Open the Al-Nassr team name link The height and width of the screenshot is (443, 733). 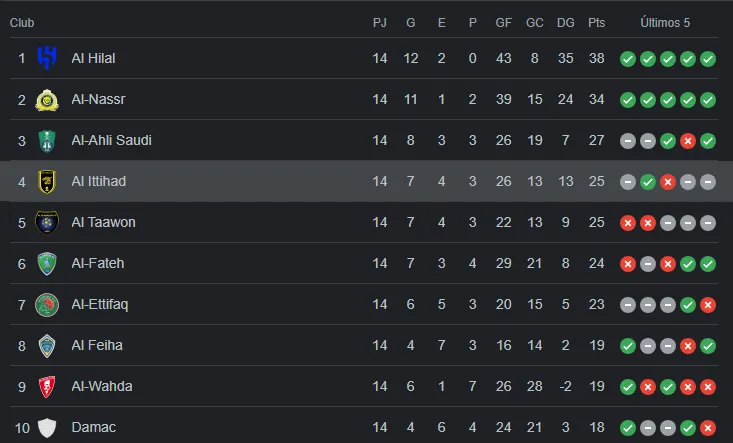click(x=98, y=99)
